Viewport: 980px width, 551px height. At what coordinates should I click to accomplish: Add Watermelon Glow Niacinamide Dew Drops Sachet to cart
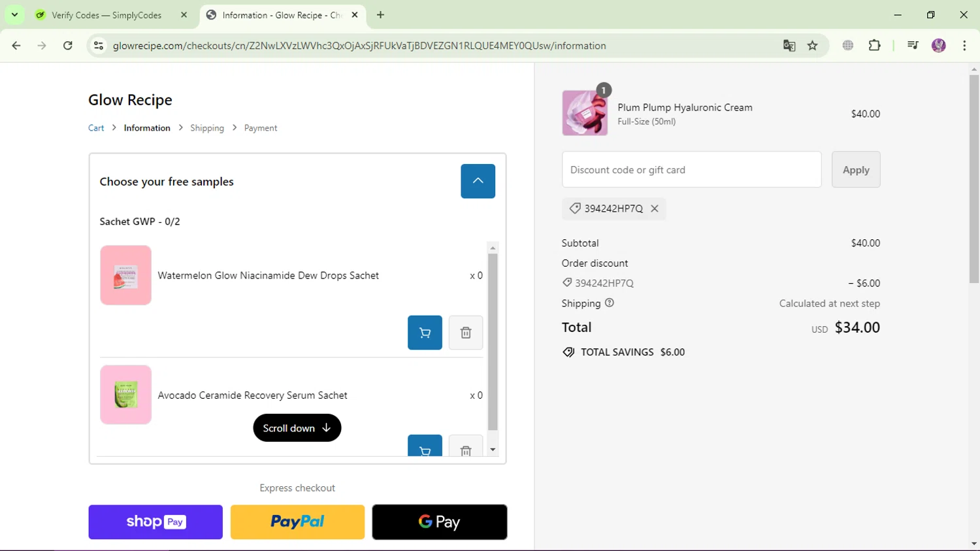(425, 333)
